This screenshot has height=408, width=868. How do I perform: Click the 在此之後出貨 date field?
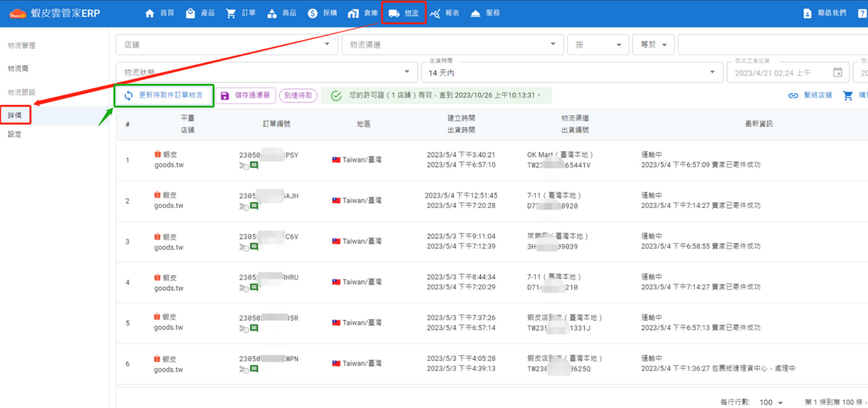tap(789, 72)
